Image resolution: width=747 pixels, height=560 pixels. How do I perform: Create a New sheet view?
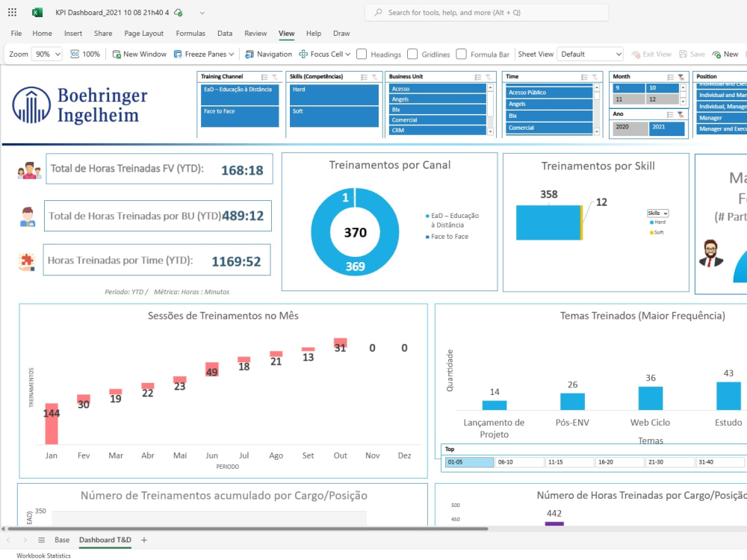coord(725,54)
